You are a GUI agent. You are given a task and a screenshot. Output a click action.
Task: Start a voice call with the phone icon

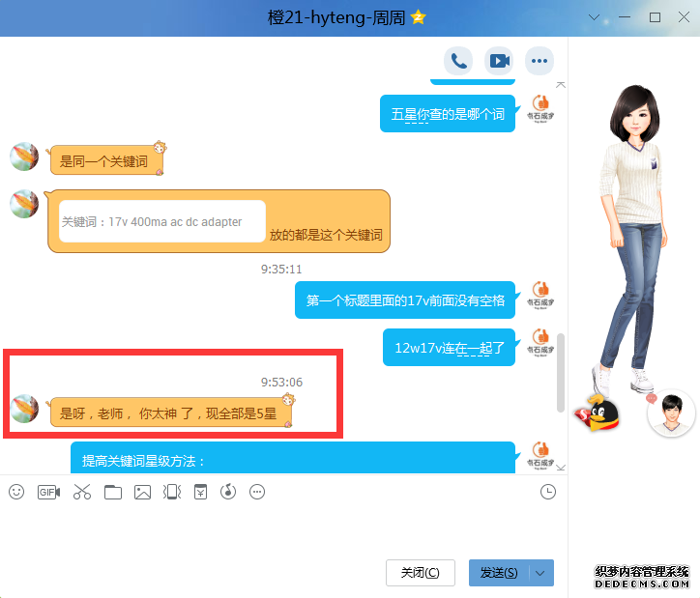click(x=458, y=61)
